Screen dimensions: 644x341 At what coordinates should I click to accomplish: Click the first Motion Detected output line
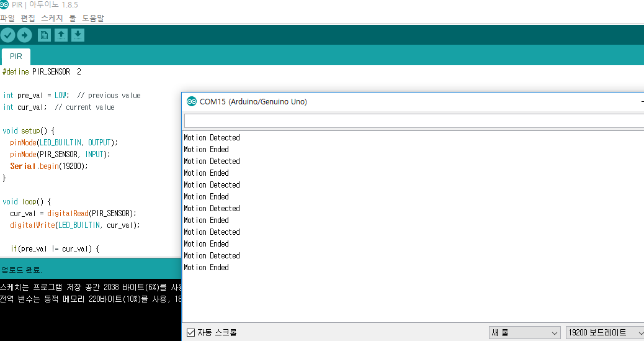212,137
